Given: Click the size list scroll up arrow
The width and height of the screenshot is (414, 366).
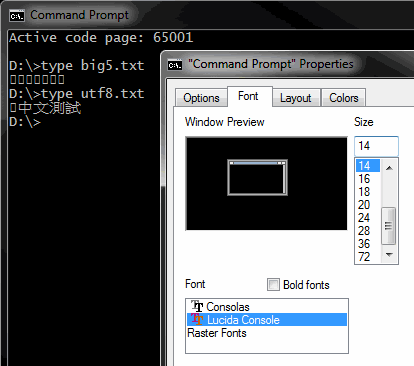Looking at the screenshot, I should coord(389,168).
